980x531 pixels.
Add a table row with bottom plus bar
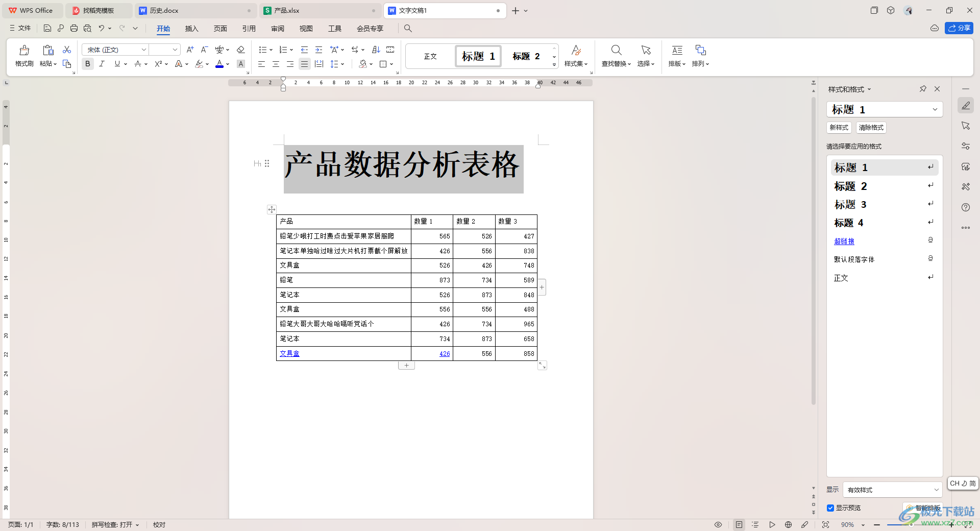[x=406, y=365]
